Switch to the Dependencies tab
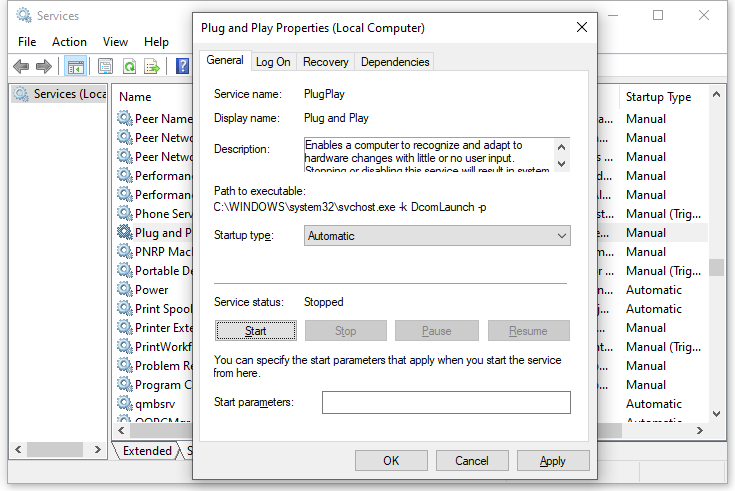The width and height of the screenshot is (735, 491). pyautogui.click(x=395, y=62)
